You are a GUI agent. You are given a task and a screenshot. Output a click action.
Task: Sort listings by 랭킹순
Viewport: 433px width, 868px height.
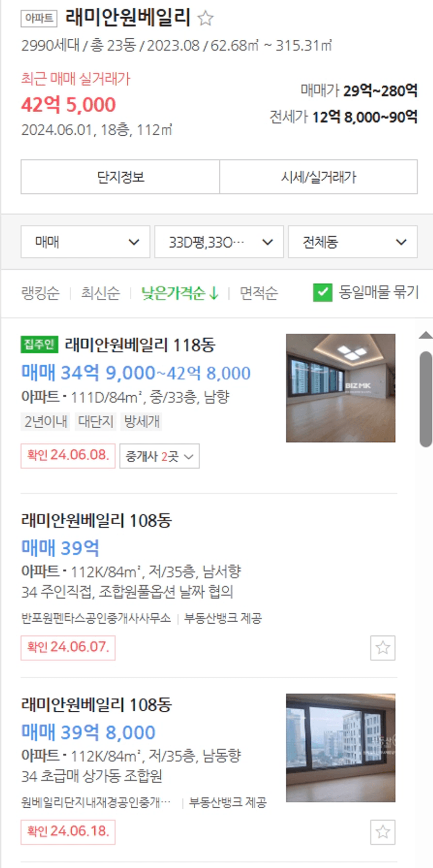[40, 293]
